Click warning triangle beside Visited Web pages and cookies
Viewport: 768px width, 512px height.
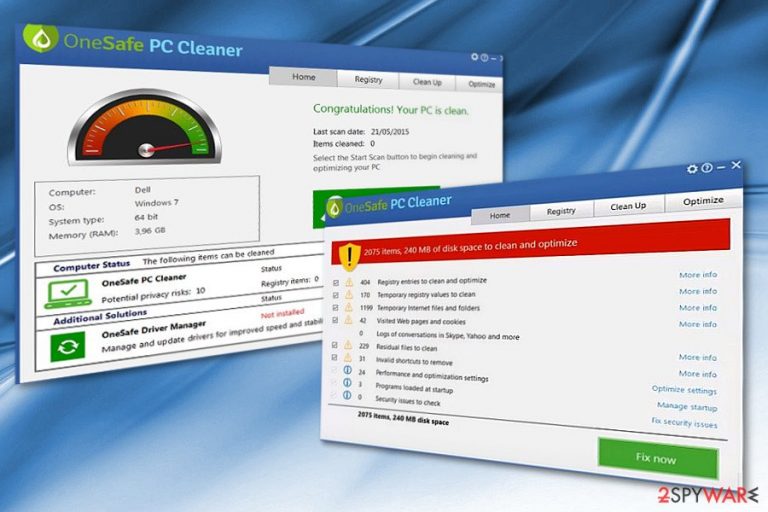pos(348,320)
